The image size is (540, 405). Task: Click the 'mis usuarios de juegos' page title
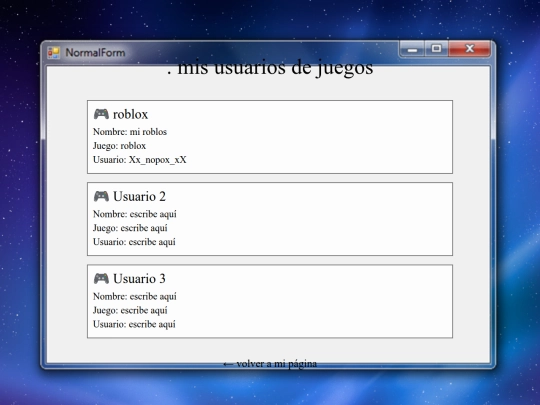(270, 68)
